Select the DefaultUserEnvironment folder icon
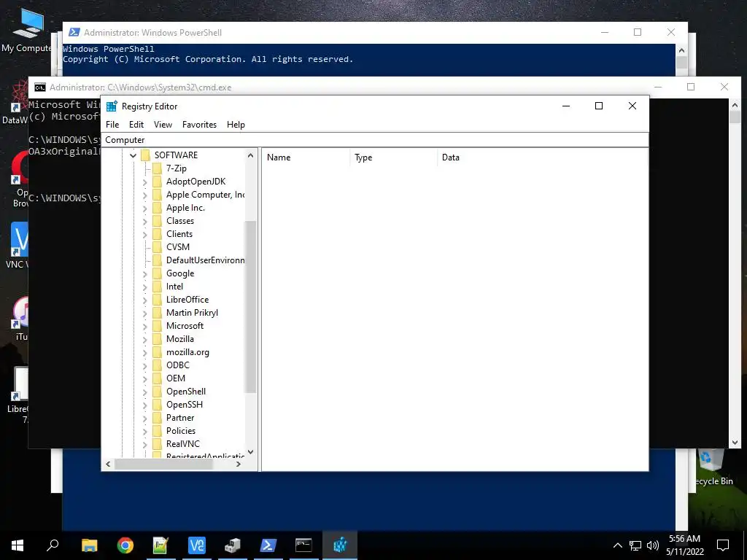The height and width of the screenshot is (560, 747). click(158, 260)
